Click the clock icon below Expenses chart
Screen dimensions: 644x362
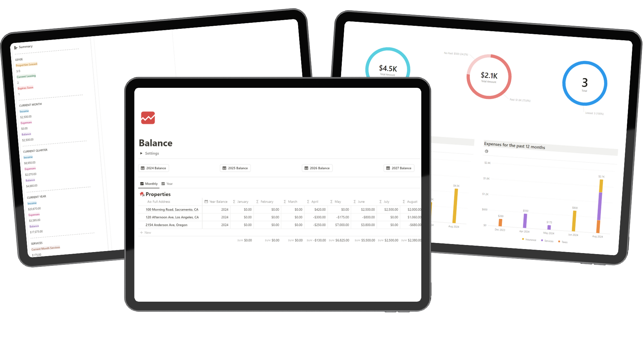tap(487, 151)
